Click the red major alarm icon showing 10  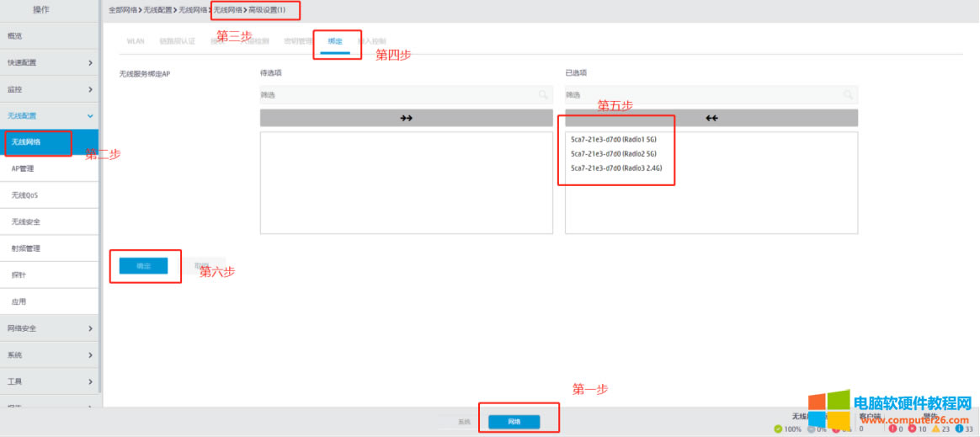[x=912, y=429]
